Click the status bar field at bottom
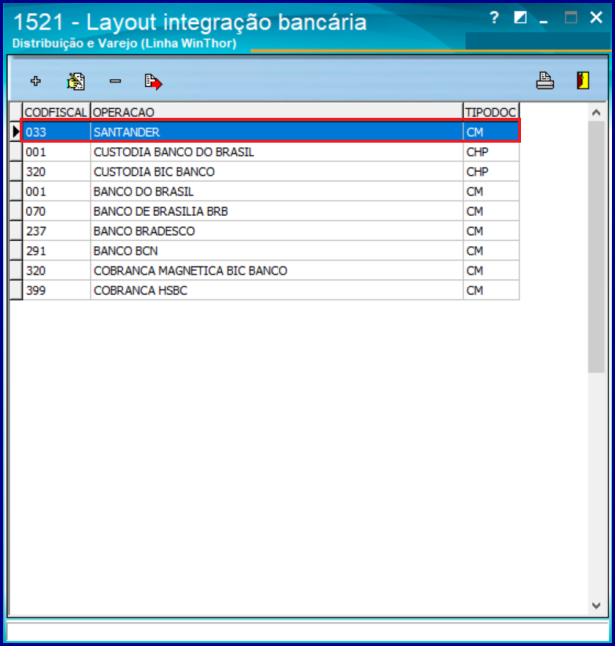Viewport: 615px width, 646px height. [x=308, y=632]
